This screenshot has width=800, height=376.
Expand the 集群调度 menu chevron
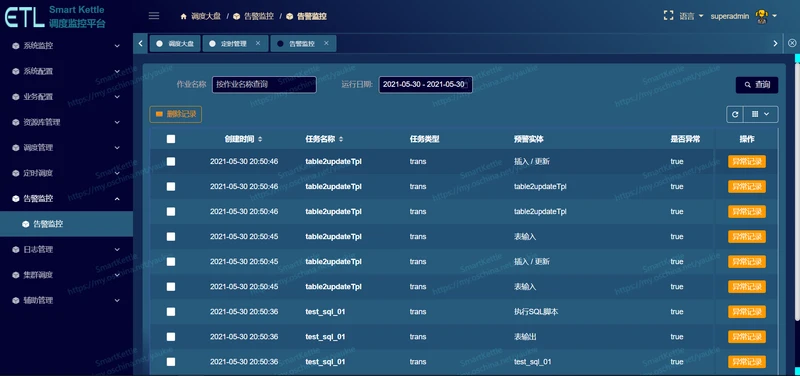click(117, 275)
